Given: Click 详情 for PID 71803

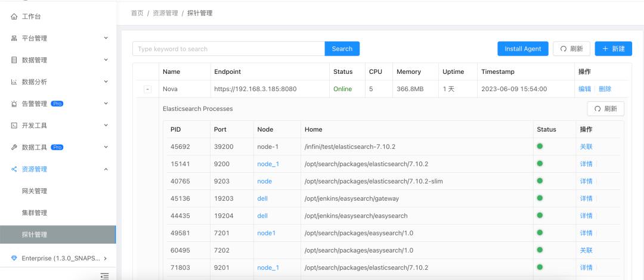Looking at the screenshot, I should [x=586, y=267].
